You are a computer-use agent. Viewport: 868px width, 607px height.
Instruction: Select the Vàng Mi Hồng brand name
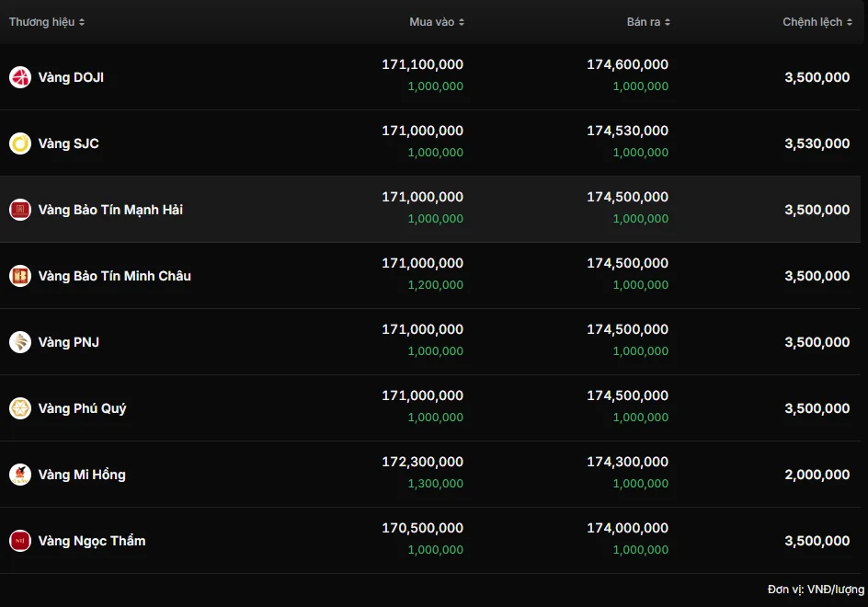click(82, 475)
